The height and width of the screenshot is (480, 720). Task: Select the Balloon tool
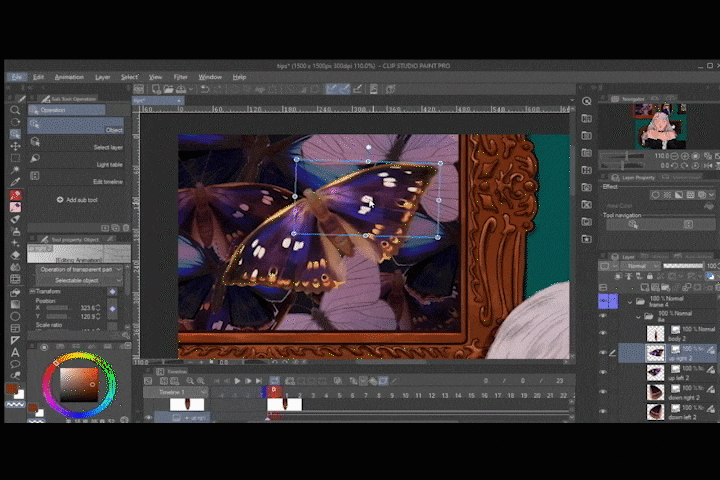(15, 364)
